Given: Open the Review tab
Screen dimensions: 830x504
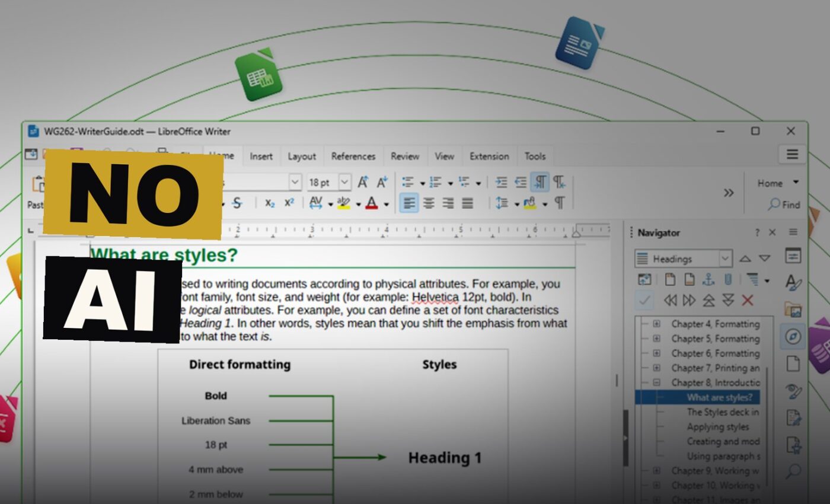Looking at the screenshot, I should 405,157.
